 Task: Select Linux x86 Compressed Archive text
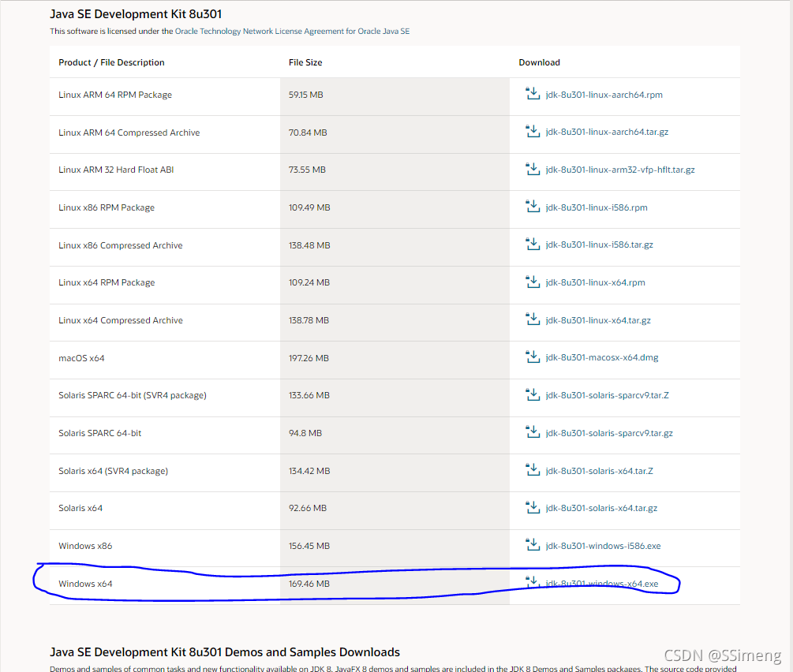[121, 246]
